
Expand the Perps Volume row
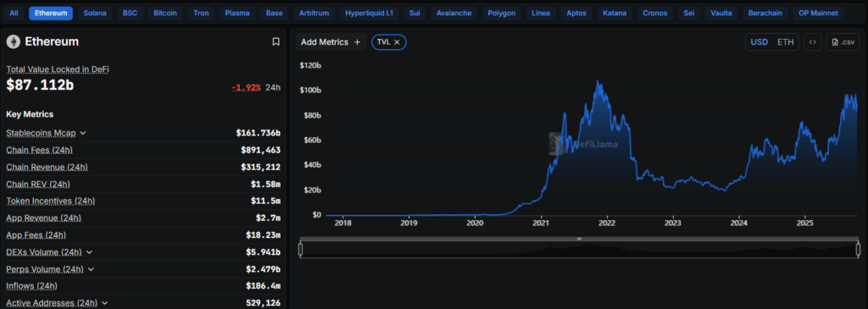pyautogui.click(x=91, y=269)
